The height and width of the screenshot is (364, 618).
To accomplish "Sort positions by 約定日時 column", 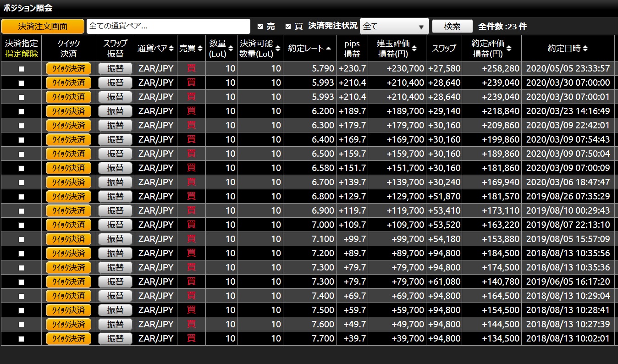I will (x=585, y=49).
